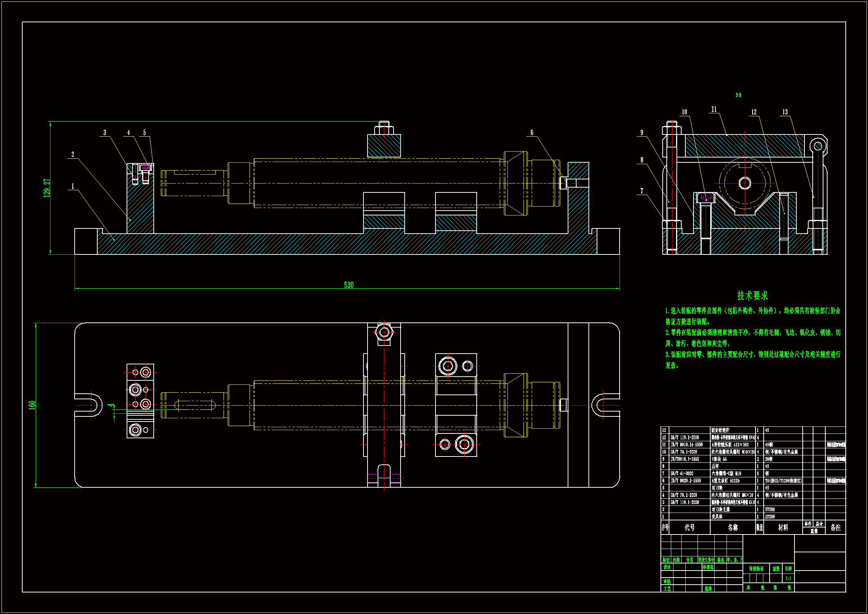Click the 阶段标记 cell in title block
This screenshot has height=614, width=868.
point(756,569)
